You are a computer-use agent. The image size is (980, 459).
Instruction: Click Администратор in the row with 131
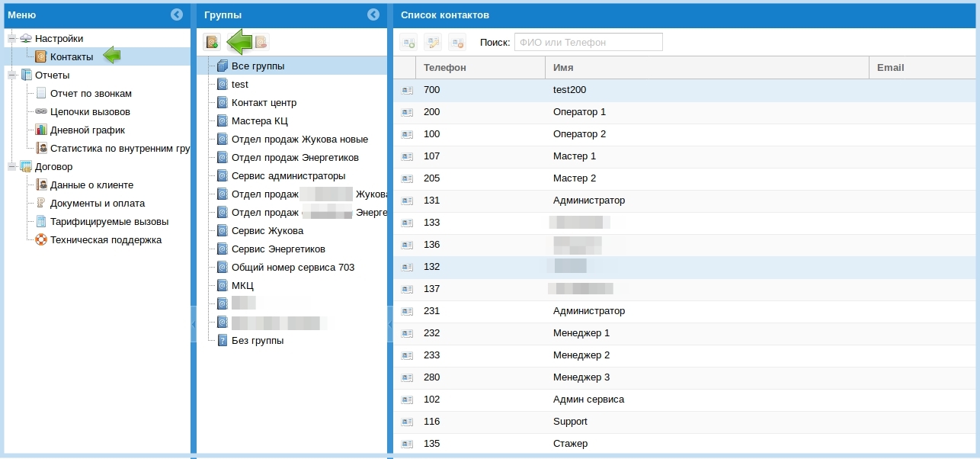coord(589,201)
